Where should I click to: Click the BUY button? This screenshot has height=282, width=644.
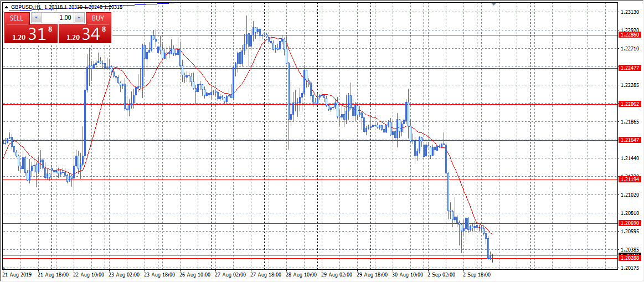click(98, 18)
